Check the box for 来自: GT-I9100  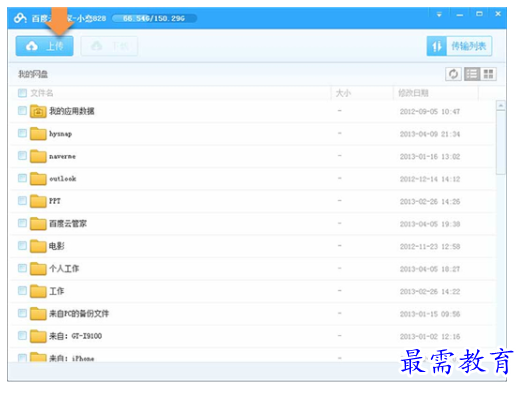click(x=22, y=335)
